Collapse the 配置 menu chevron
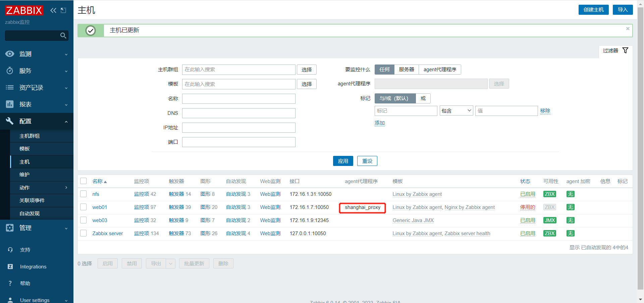This screenshot has width=644, height=303. pos(66,122)
